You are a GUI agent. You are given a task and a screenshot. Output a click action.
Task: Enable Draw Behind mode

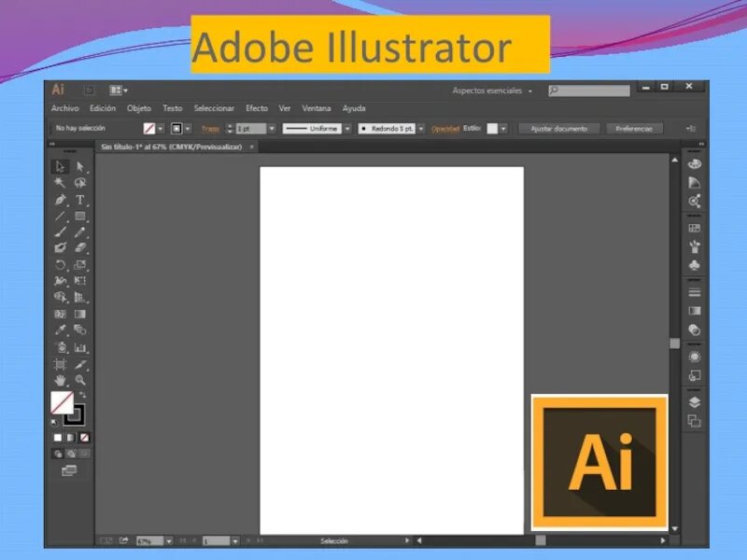tap(71, 454)
